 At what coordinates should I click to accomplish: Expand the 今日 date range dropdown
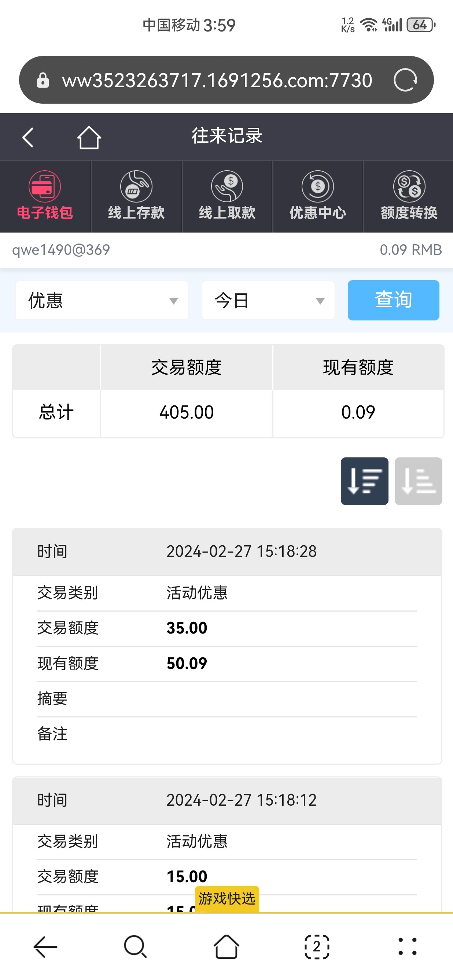(268, 301)
